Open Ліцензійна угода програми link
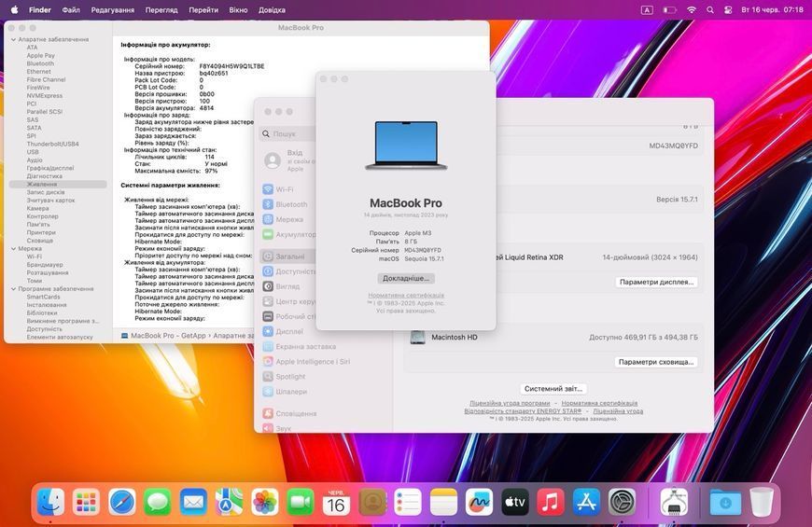Image resolution: width=812 pixels, height=527 pixels. click(510, 403)
